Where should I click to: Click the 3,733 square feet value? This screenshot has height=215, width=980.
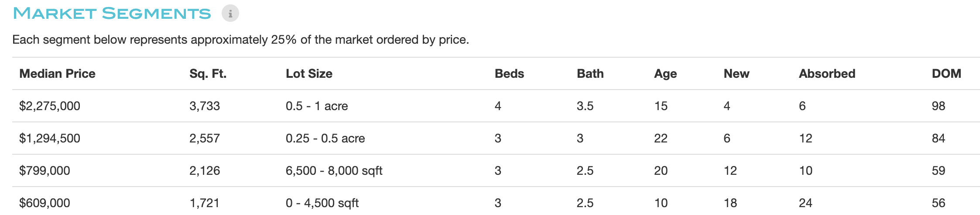coord(205,106)
